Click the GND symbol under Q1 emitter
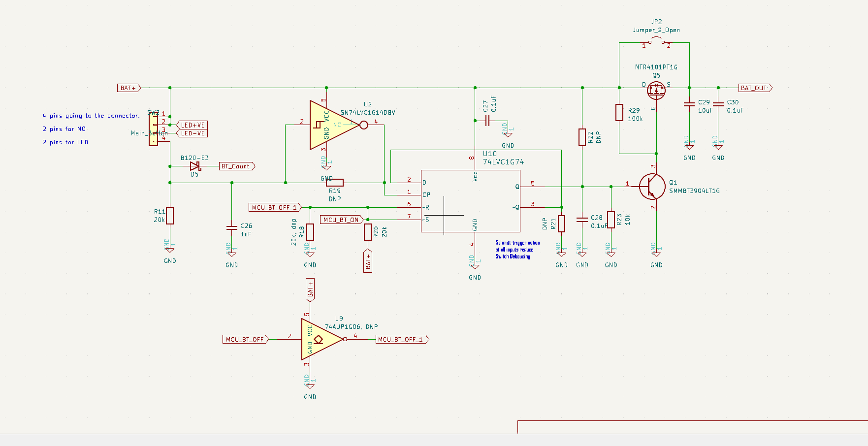Screen dimensions: 868x446 (656, 254)
